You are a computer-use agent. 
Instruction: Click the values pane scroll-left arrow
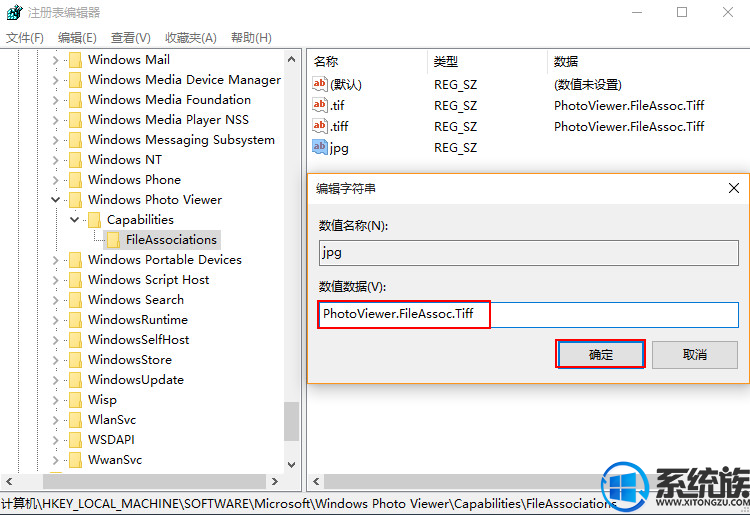pyautogui.click(x=316, y=482)
